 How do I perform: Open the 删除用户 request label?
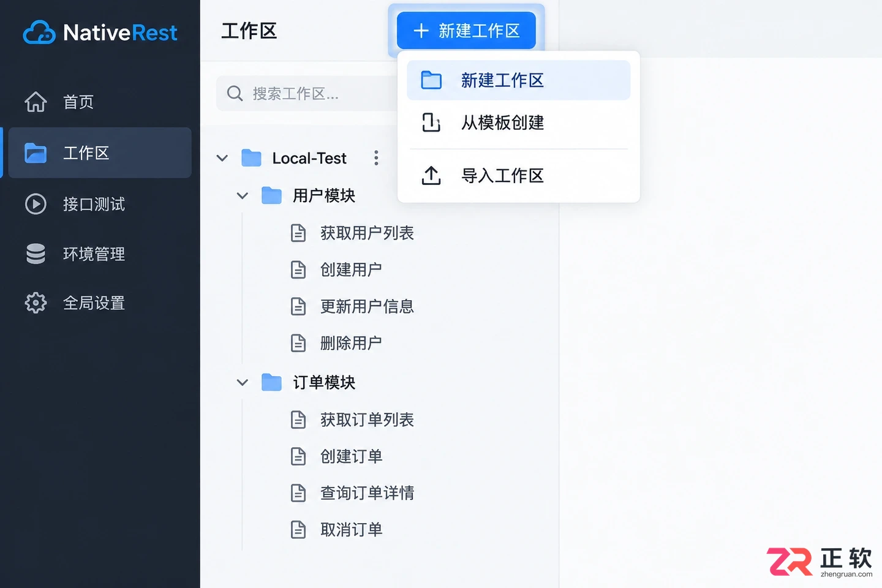tap(351, 343)
